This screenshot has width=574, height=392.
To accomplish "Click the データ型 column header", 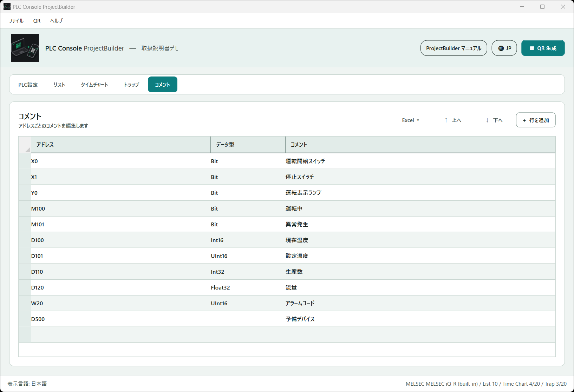I will tap(248, 145).
